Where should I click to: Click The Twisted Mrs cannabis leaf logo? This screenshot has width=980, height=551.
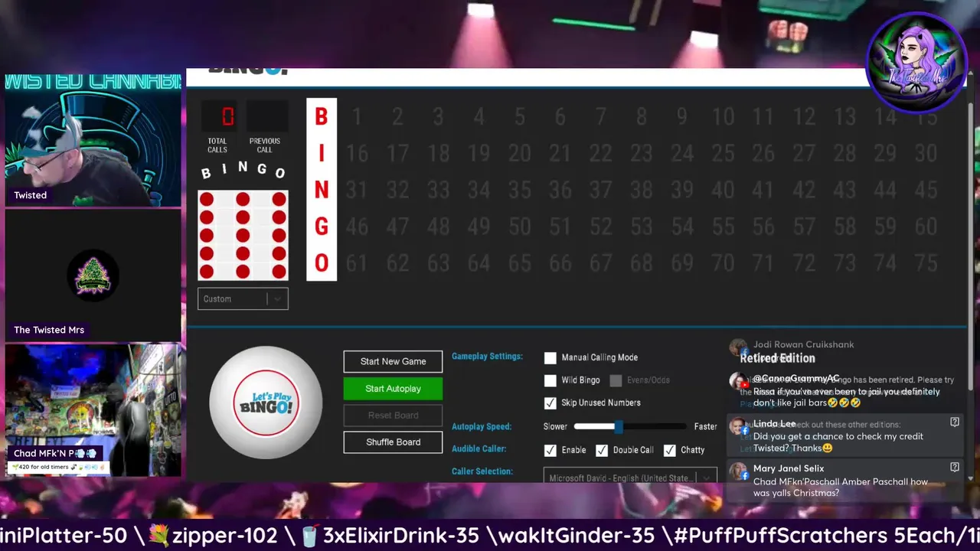click(93, 275)
